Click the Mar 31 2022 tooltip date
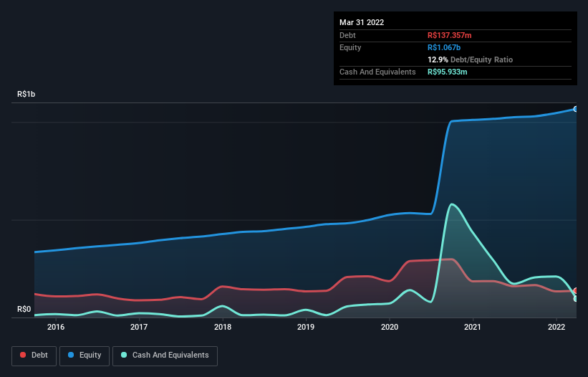The image size is (588, 377). (x=362, y=22)
